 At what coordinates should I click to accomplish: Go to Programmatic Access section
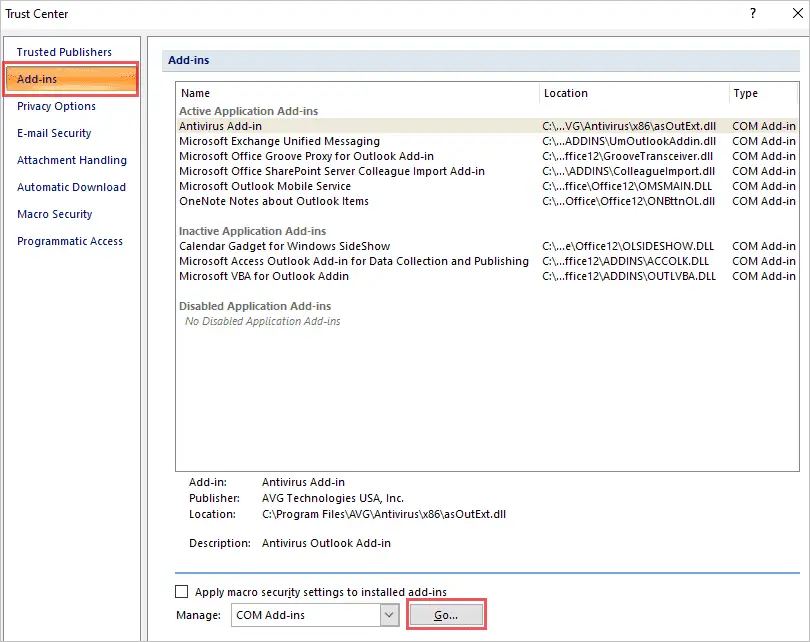(x=70, y=241)
